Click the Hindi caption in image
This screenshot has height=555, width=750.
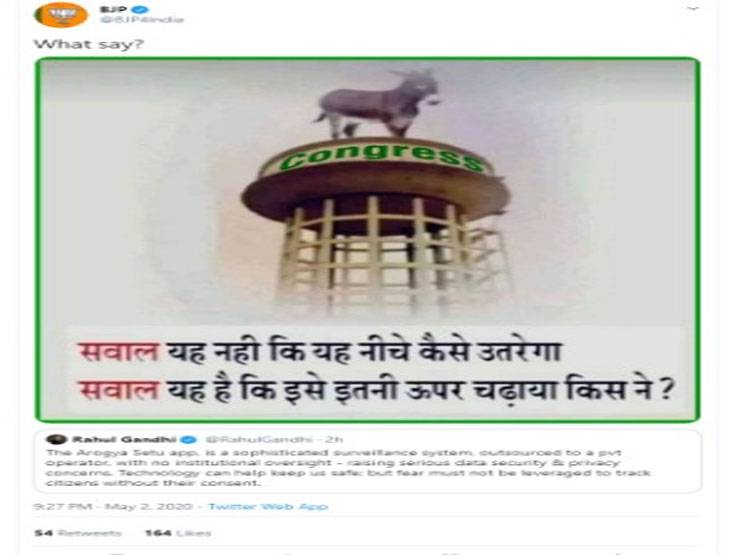point(375,370)
